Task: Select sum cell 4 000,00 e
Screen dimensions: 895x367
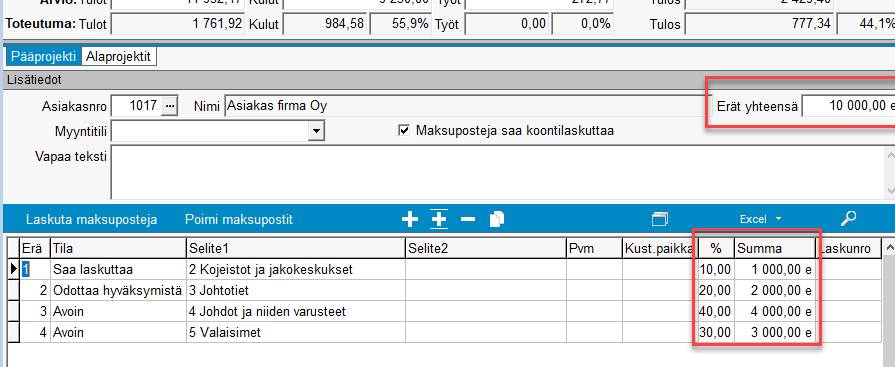Action: click(774, 312)
